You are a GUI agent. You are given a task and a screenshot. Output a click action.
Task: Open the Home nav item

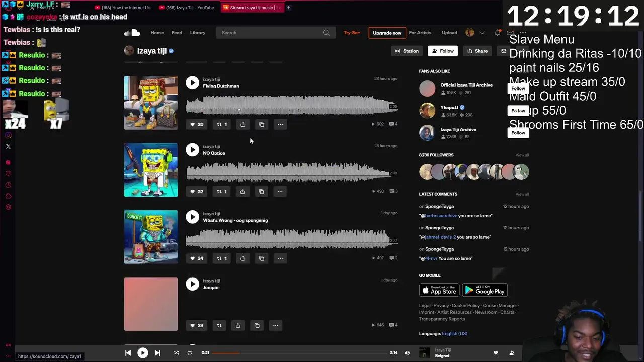pos(157,33)
